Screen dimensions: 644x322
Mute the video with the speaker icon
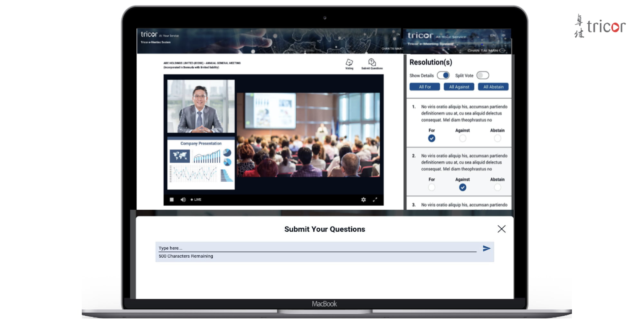tap(183, 200)
